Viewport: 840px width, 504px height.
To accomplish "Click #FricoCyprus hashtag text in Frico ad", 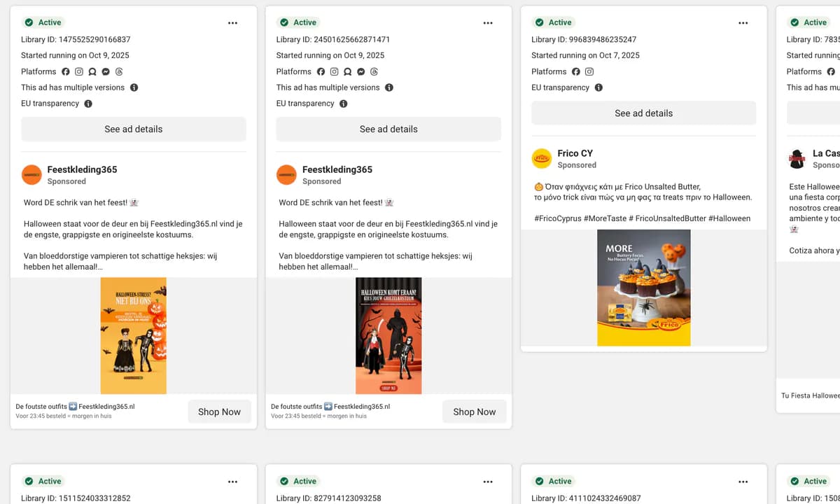I will pyautogui.click(x=558, y=218).
